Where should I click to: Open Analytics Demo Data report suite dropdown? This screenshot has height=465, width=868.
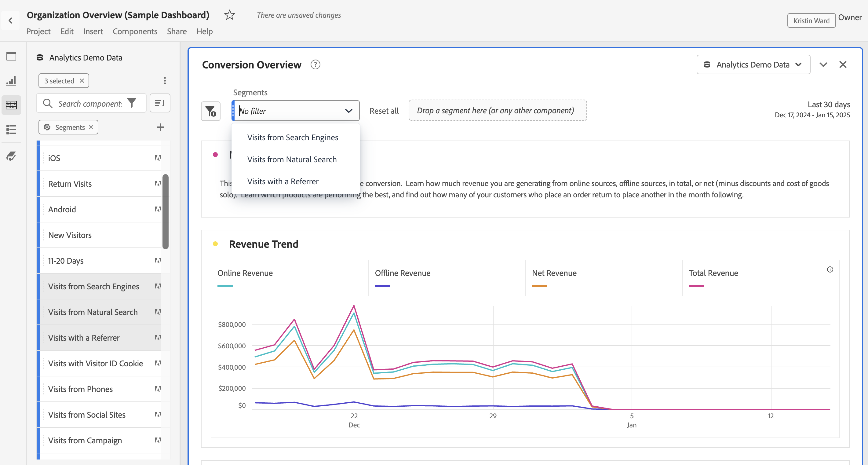pos(753,64)
